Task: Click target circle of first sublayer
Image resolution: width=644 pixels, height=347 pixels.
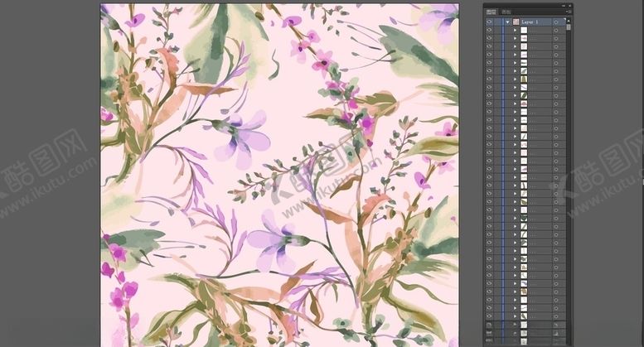Action: 555,31
